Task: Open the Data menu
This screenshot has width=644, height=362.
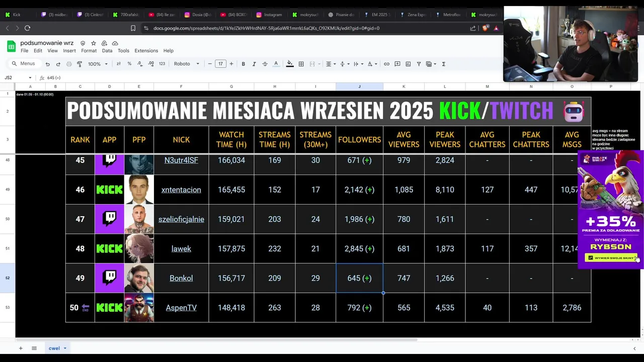Action: pos(107,51)
